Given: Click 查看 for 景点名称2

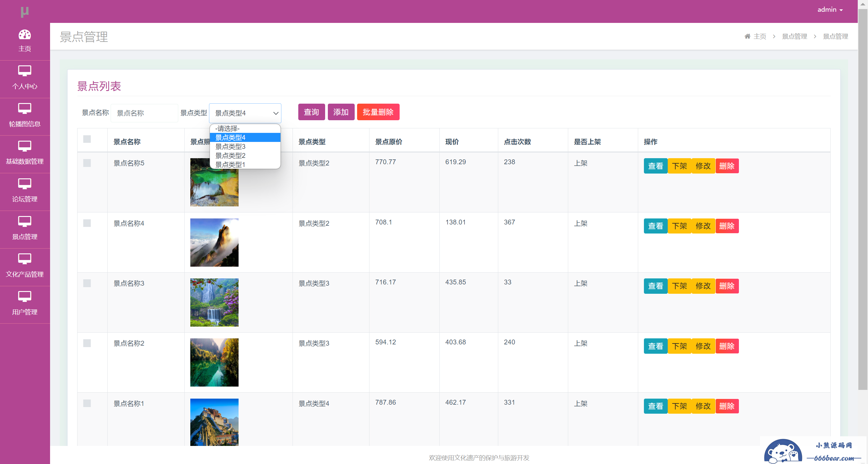Looking at the screenshot, I should pyautogui.click(x=655, y=346).
